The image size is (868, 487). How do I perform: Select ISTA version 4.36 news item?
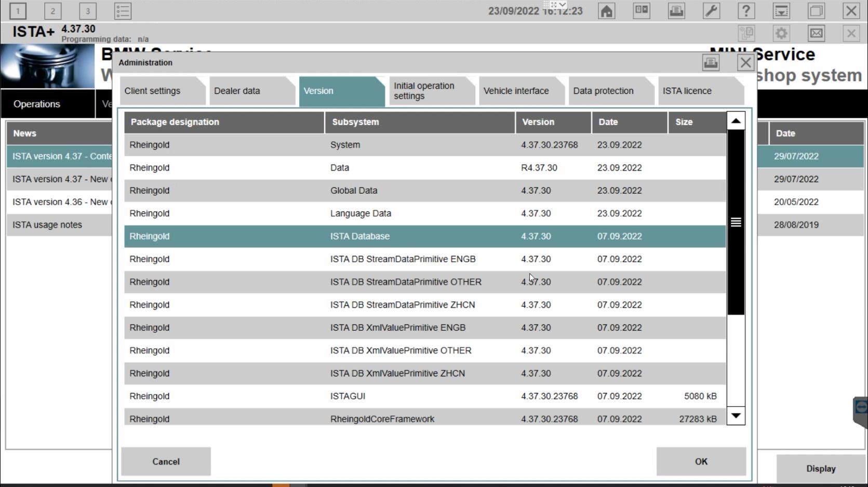click(x=60, y=202)
